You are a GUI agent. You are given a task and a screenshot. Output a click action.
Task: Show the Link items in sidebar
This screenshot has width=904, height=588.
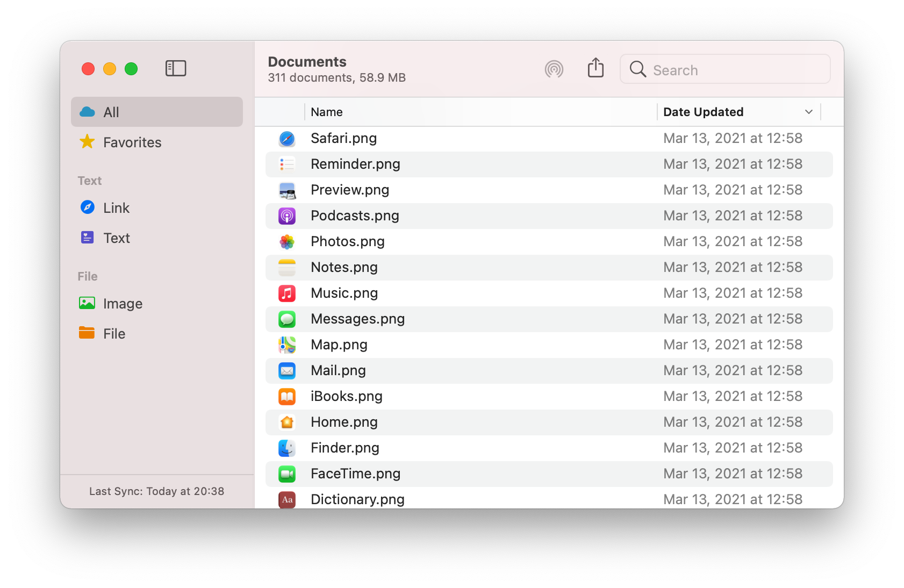(157, 207)
